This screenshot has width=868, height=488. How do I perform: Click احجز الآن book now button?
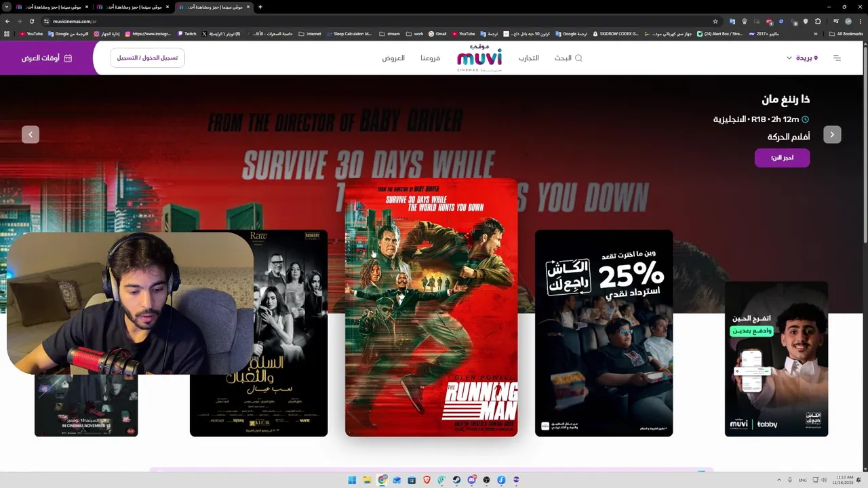[x=782, y=157]
